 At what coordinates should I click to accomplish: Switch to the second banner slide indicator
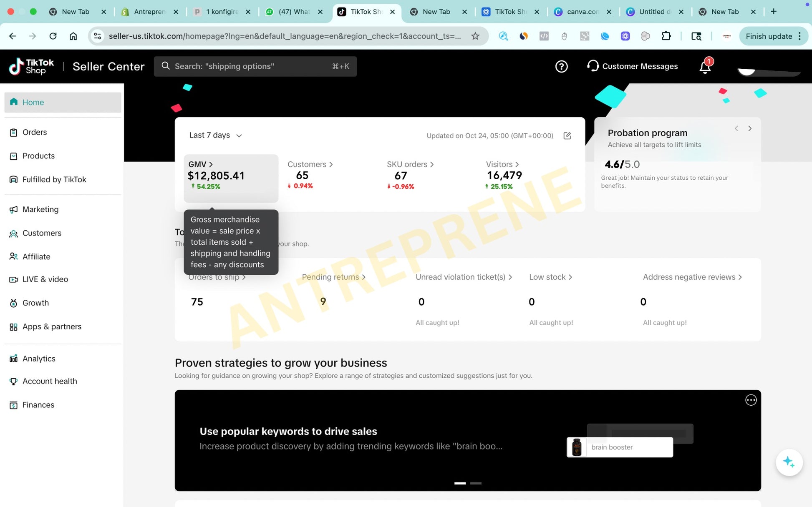(476, 483)
